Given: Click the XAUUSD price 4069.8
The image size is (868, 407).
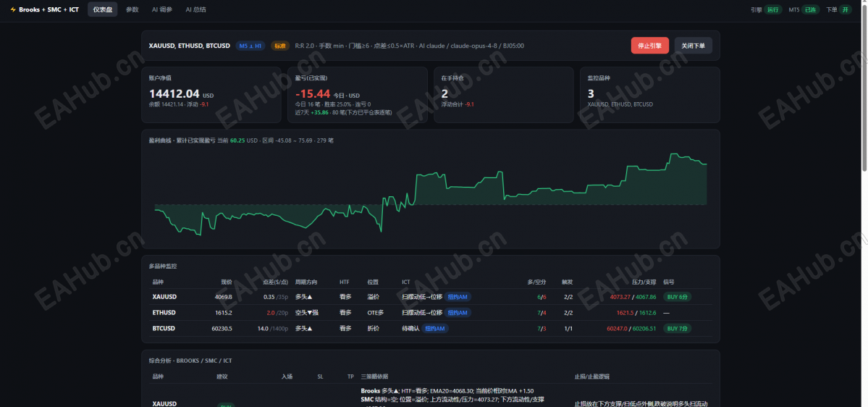Looking at the screenshot, I should tap(223, 297).
